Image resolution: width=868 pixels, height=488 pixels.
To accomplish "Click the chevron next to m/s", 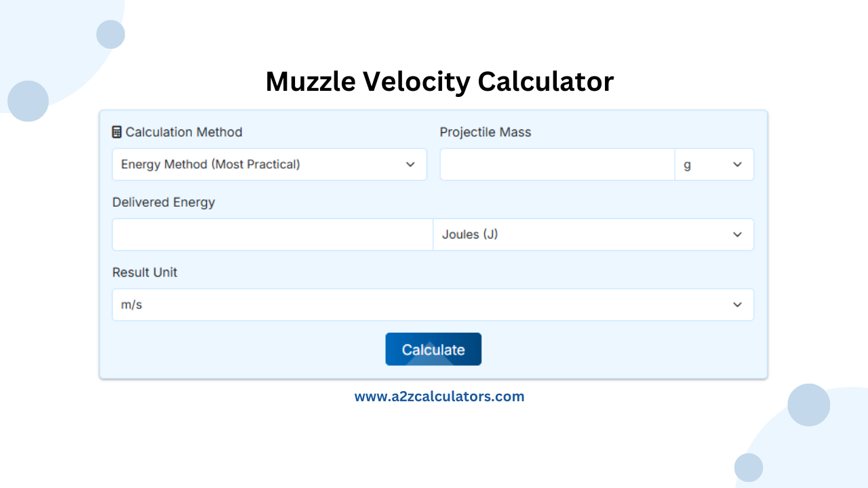I will click(737, 304).
